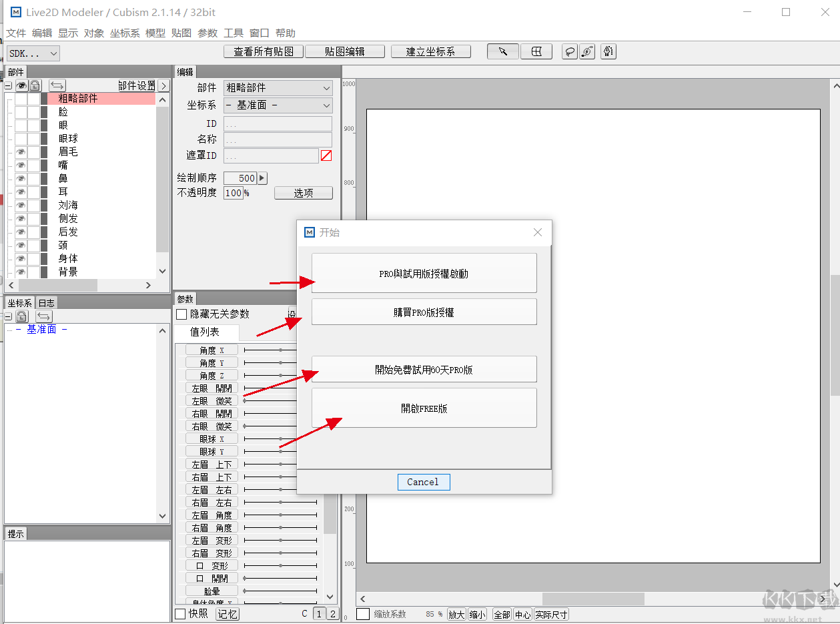Screen dimensions: 840x624
Task: Click the rotation deformer tool icon
Action: pyautogui.click(x=587, y=52)
